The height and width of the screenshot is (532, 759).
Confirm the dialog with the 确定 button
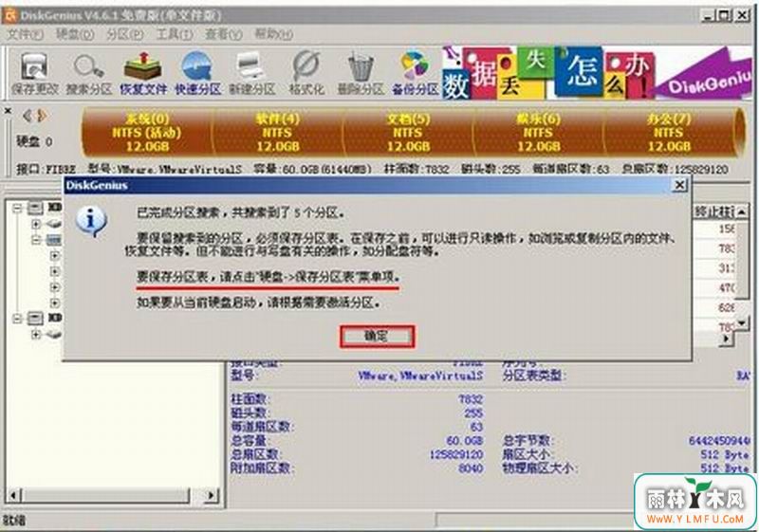coord(377,336)
